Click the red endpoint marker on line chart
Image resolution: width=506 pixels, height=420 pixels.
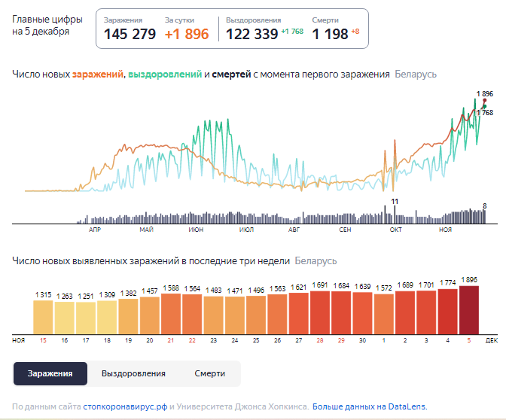point(484,100)
